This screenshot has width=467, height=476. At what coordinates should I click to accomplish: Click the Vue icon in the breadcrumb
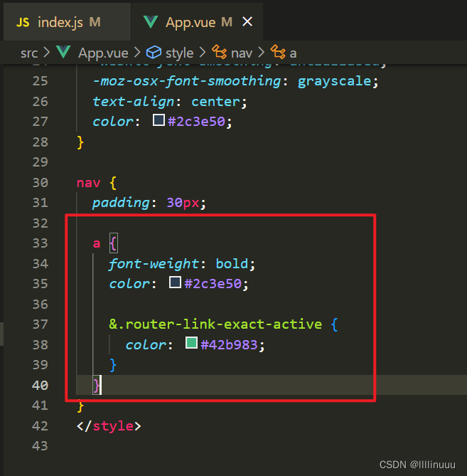[63, 52]
